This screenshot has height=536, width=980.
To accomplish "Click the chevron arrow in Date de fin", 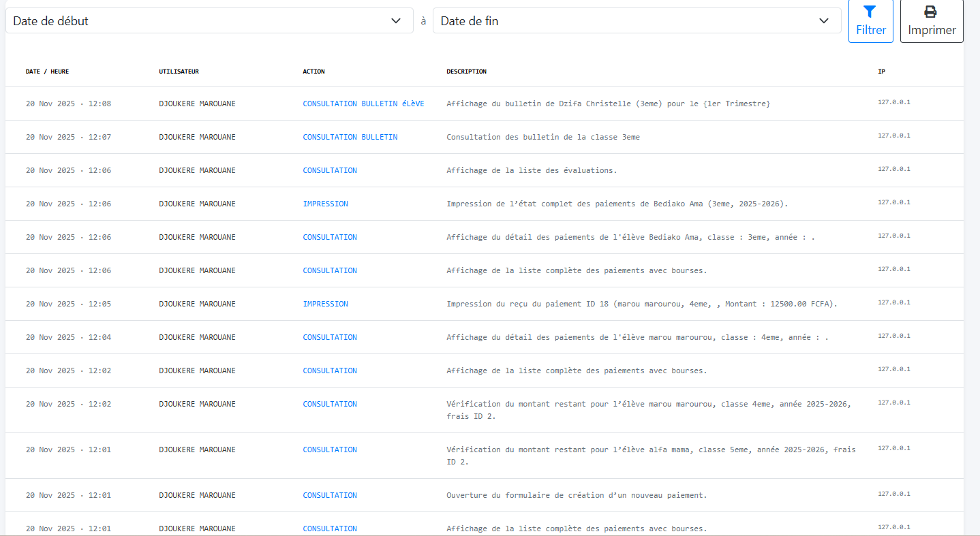I will (823, 20).
